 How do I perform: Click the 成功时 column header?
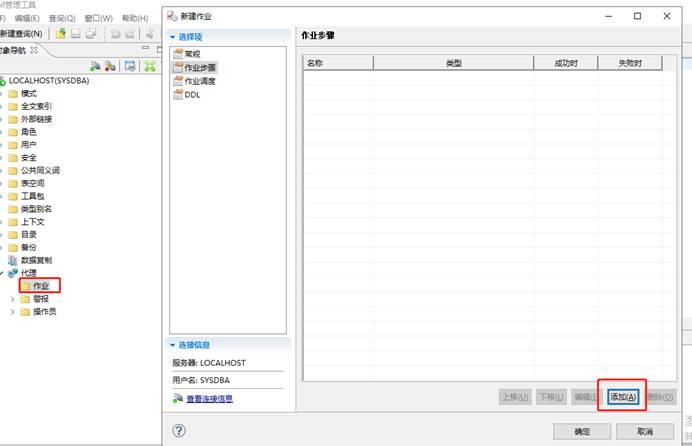coord(566,63)
